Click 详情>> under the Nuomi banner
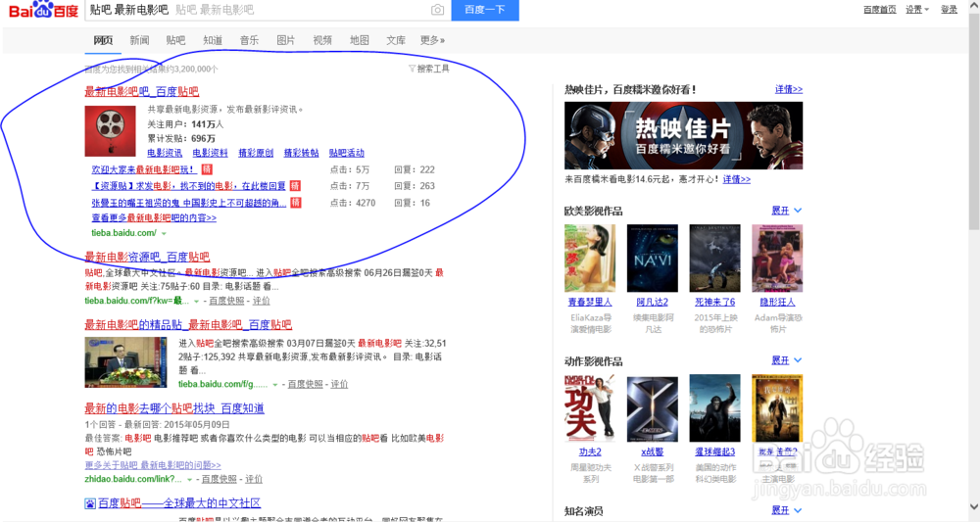 point(737,179)
